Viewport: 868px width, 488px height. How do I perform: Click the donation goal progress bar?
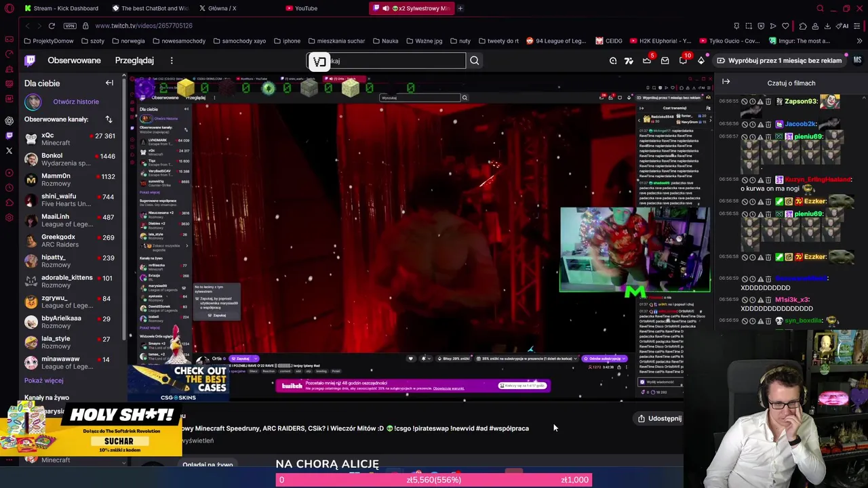434,480
